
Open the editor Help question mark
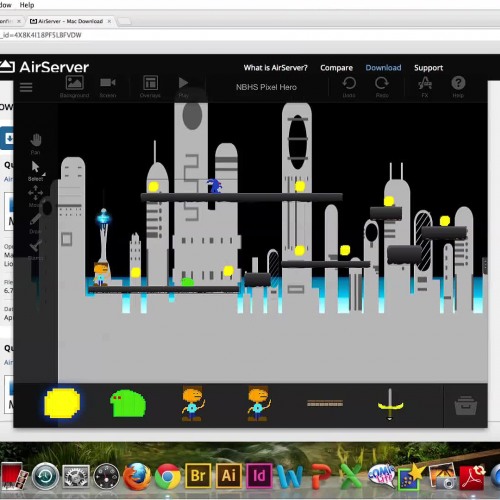coord(458,87)
